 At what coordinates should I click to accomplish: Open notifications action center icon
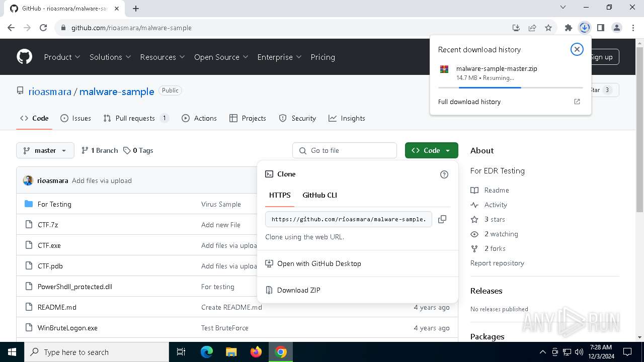pos(627,352)
